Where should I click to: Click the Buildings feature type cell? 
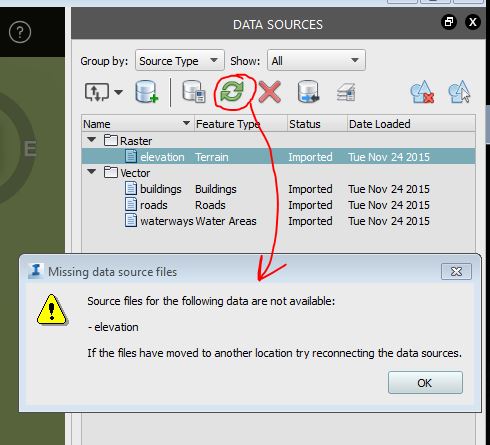216,189
